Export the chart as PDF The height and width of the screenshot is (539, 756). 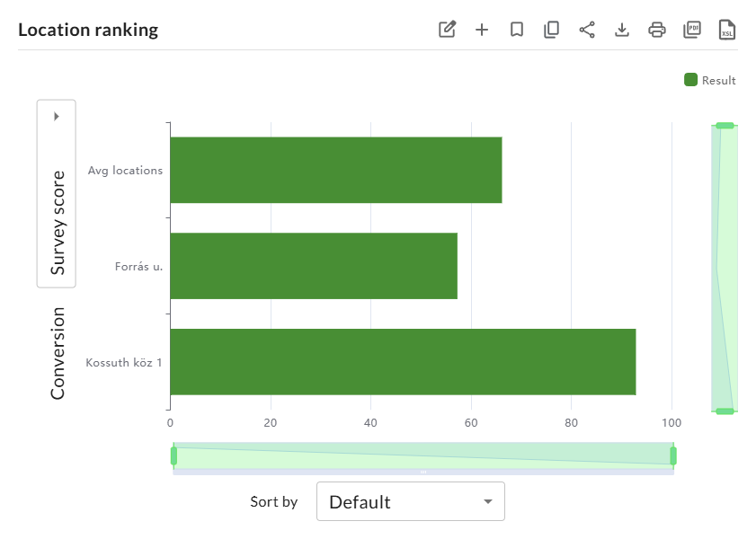tap(692, 30)
